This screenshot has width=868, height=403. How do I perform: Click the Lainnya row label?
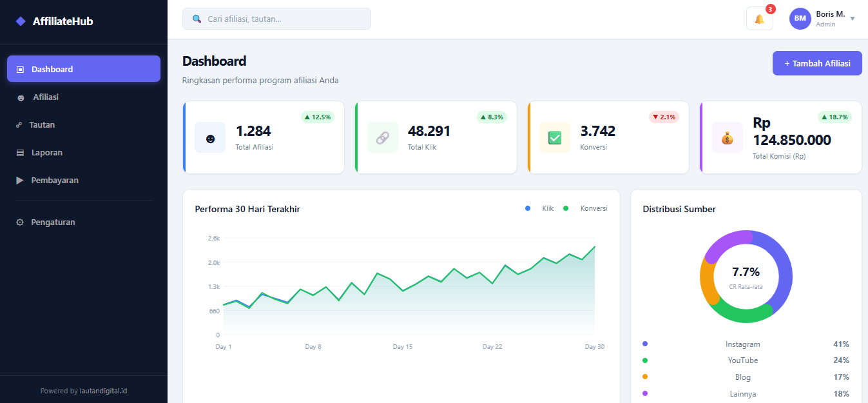coord(743,394)
